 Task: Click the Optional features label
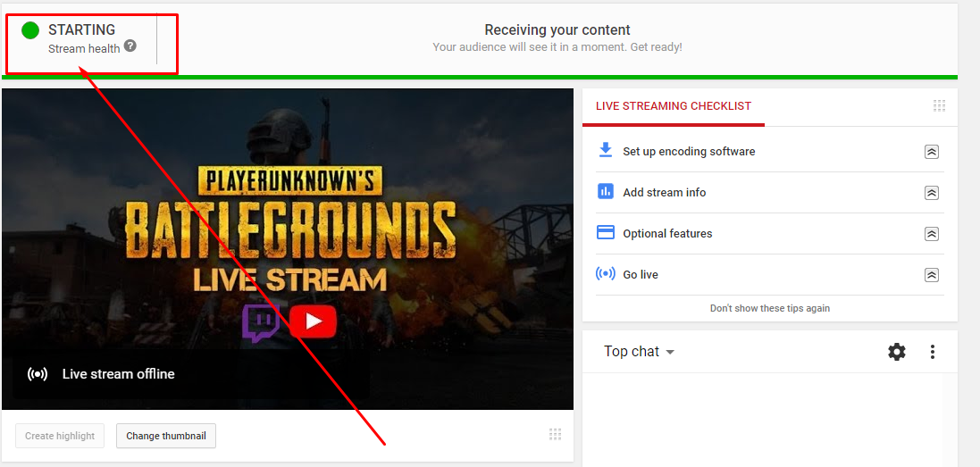tap(667, 234)
